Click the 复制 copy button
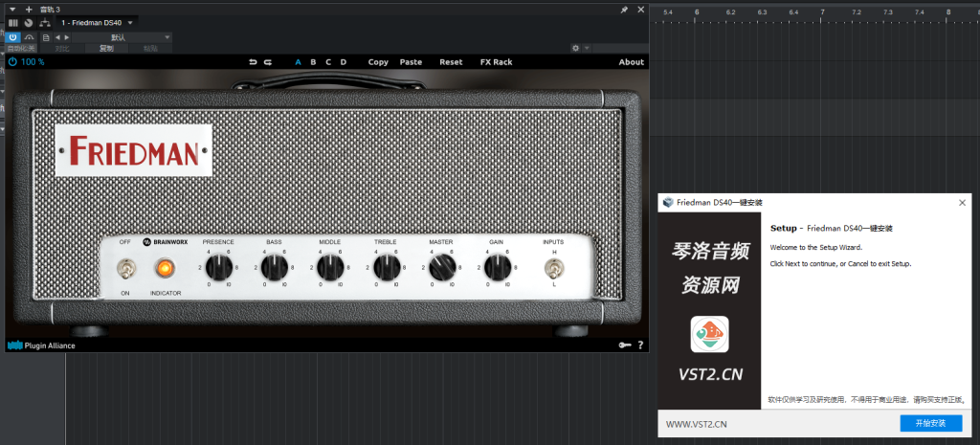The width and height of the screenshot is (980, 445). [107, 48]
